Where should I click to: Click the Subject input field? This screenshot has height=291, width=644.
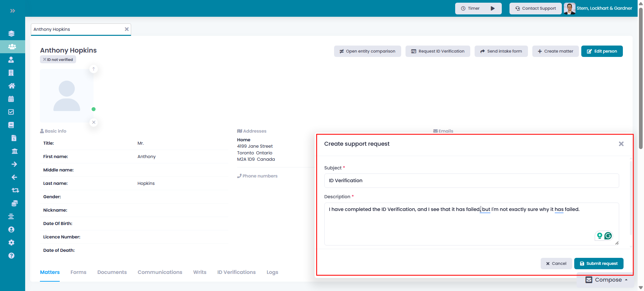(x=472, y=180)
